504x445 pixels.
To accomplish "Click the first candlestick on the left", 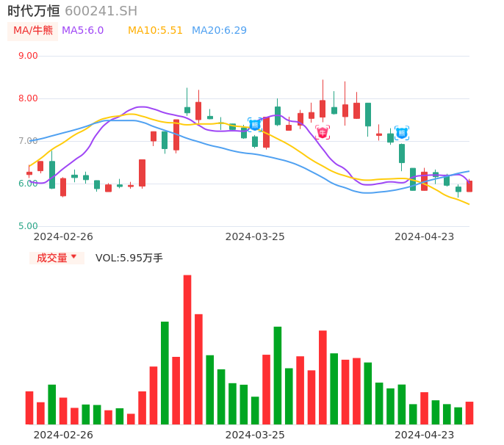I will point(29,173).
